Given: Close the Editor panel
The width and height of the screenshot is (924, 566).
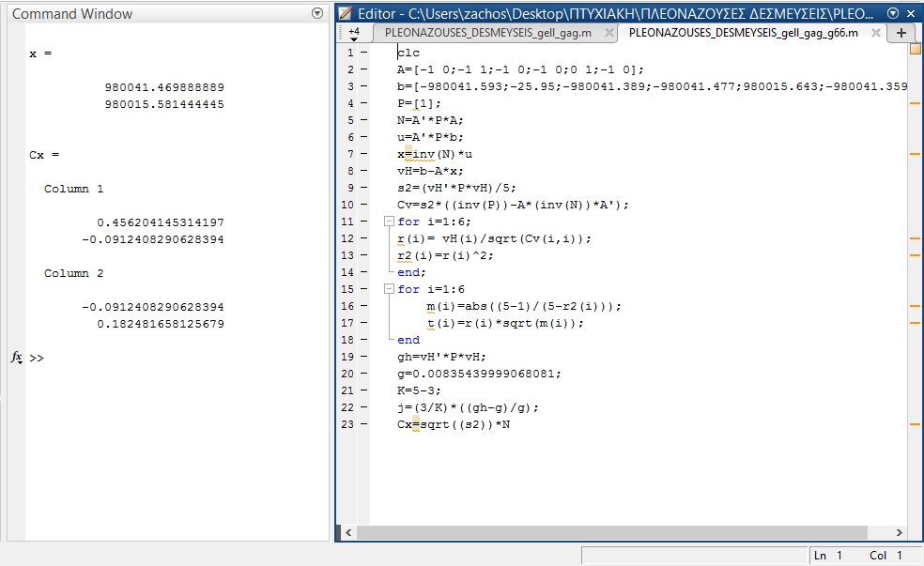Looking at the screenshot, I should [911, 13].
